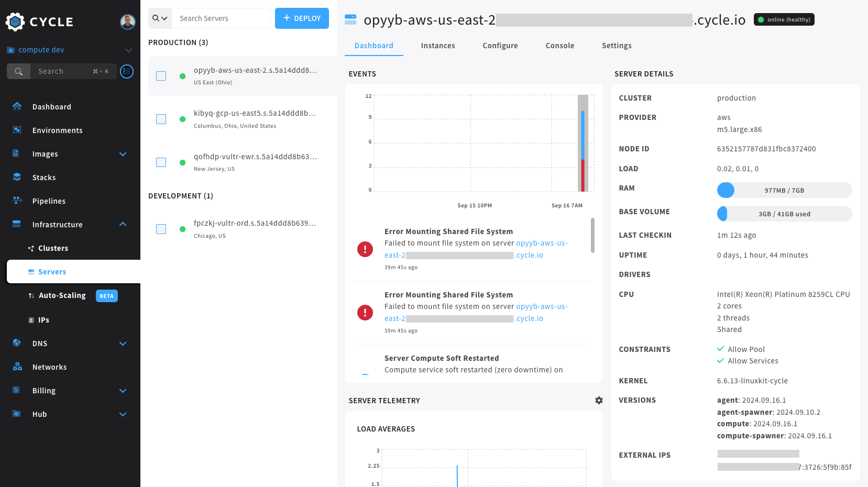Click Allow Services constraint checkmark

721,360
